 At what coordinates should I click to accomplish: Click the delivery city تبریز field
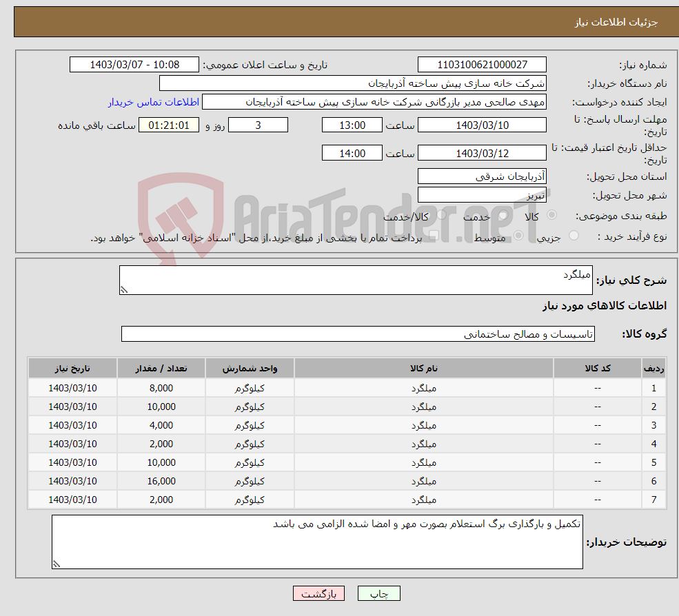pos(482,195)
